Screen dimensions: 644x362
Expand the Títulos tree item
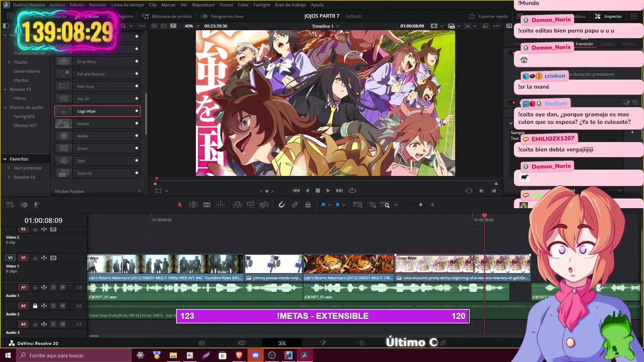(x=9, y=62)
